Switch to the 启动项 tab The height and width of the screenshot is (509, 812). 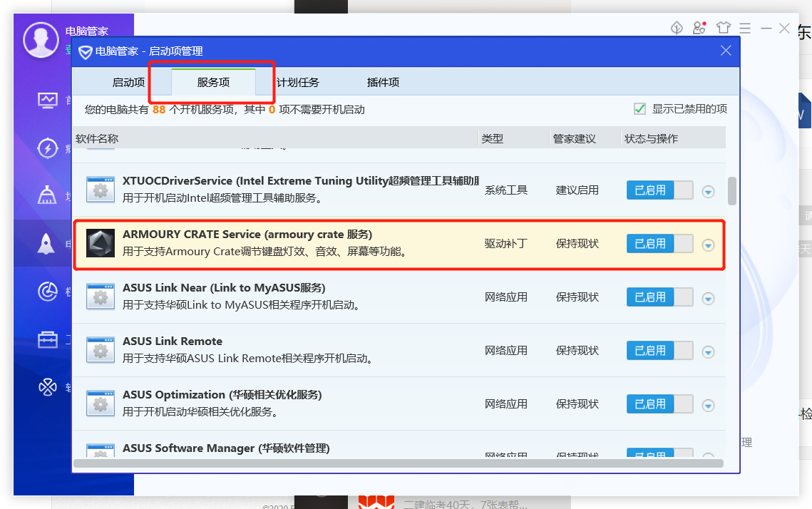coord(128,82)
